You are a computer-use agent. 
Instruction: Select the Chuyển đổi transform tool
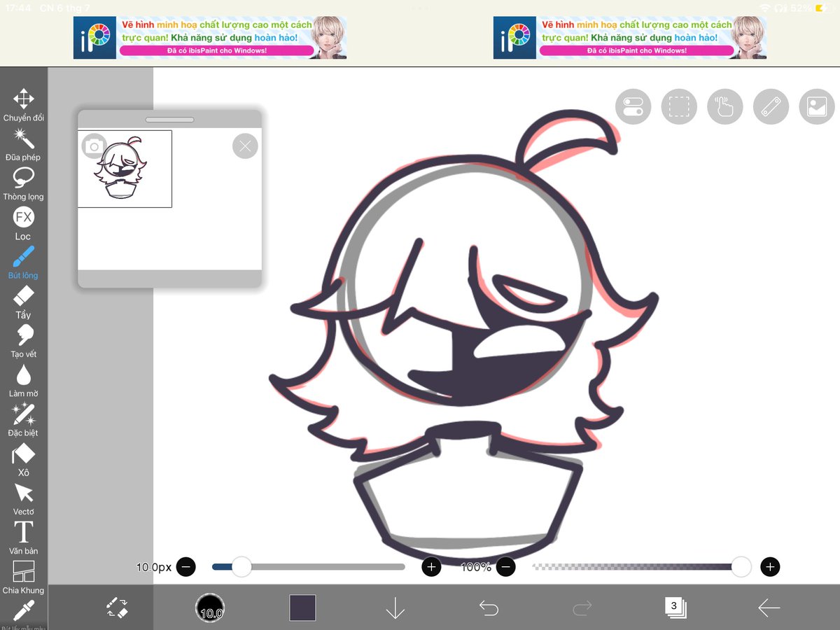tap(23, 105)
